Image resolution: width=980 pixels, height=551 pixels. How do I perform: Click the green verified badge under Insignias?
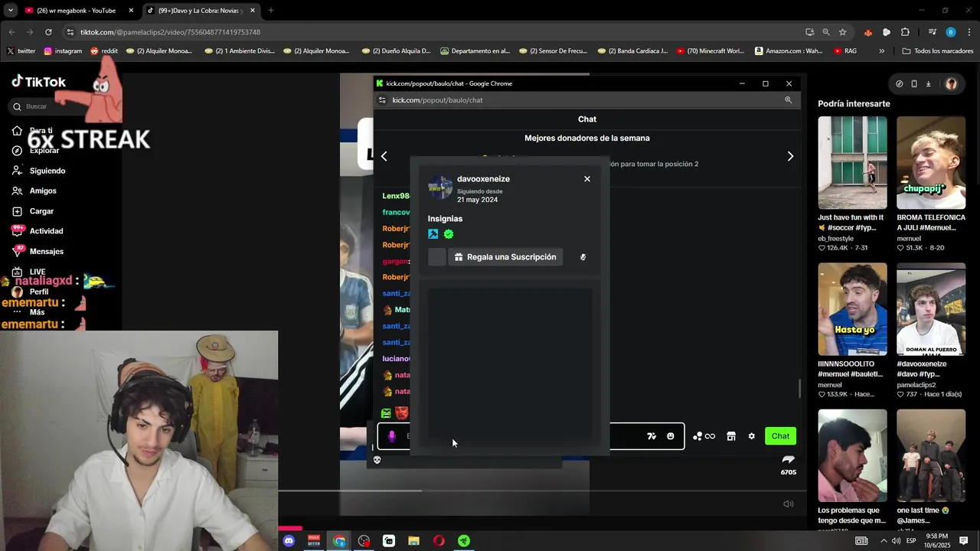[449, 234]
